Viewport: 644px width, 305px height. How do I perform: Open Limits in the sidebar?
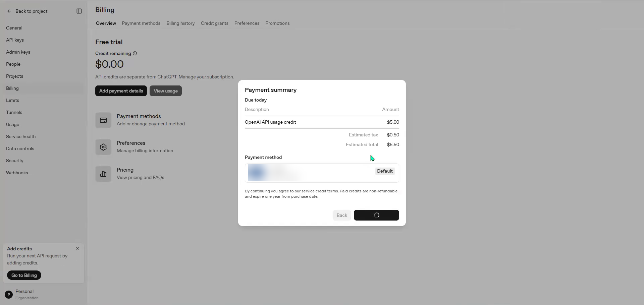44,100
